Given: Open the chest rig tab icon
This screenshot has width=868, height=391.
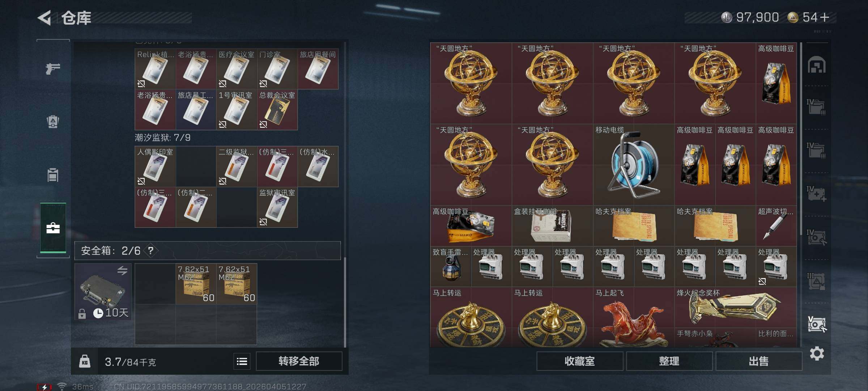Looking at the screenshot, I should tap(53, 175).
